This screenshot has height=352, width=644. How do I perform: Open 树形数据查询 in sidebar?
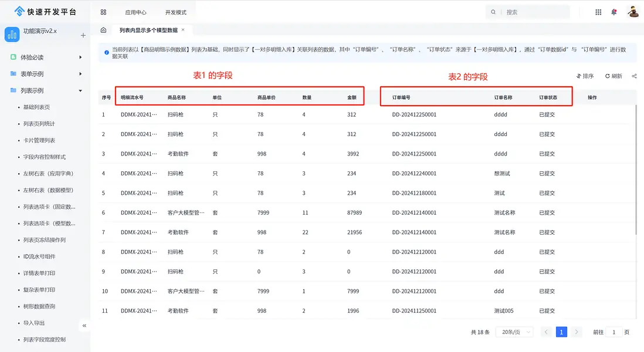pos(39,306)
